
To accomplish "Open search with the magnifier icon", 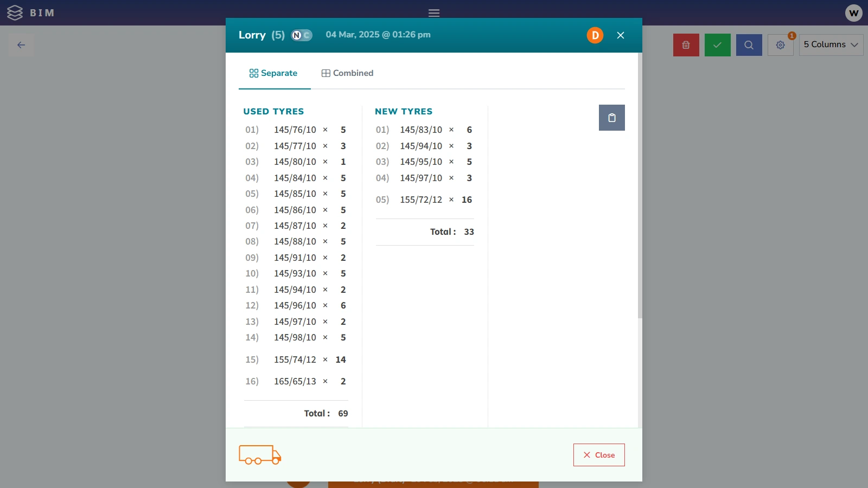I will [x=749, y=45].
